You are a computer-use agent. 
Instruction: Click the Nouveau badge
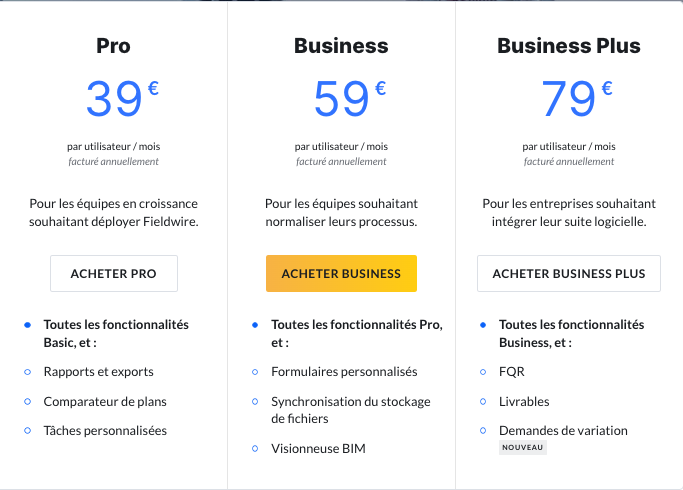pyautogui.click(x=523, y=448)
